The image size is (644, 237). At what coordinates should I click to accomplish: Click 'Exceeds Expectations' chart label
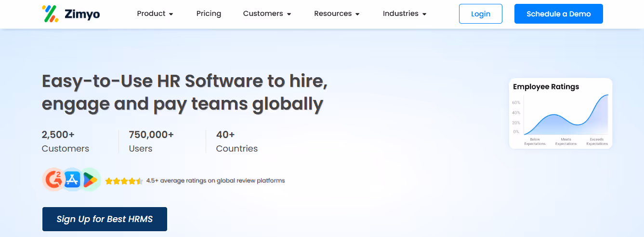597,141
